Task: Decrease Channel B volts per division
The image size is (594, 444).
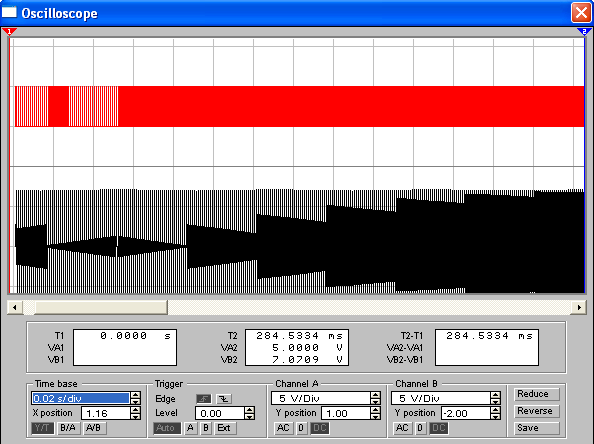Action: (496, 402)
